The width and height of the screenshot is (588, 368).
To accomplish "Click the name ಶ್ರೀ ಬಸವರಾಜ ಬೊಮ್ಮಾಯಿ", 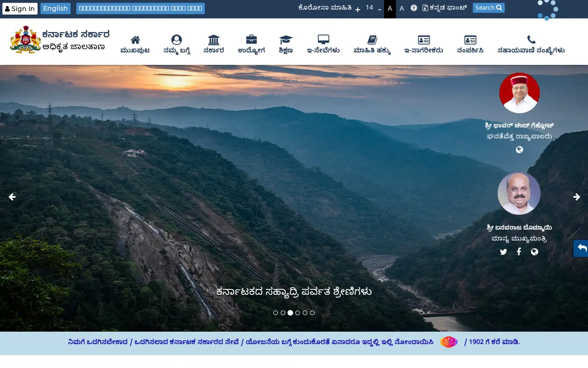I will 519,228.
